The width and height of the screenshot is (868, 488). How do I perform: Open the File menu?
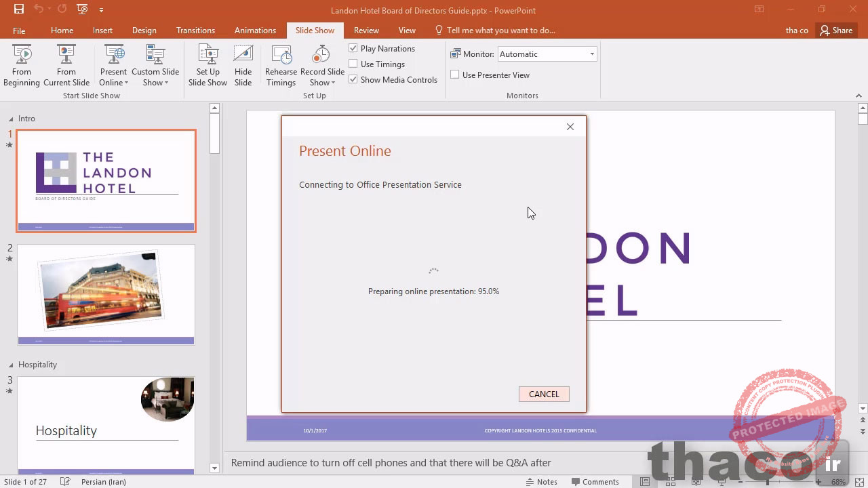coord(19,30)
